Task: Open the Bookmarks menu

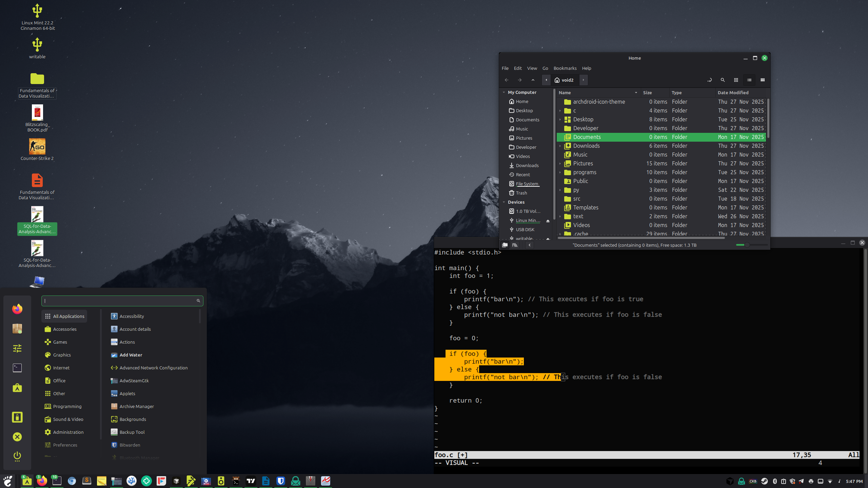Action: pyautogui.click(x=565, y=68)
